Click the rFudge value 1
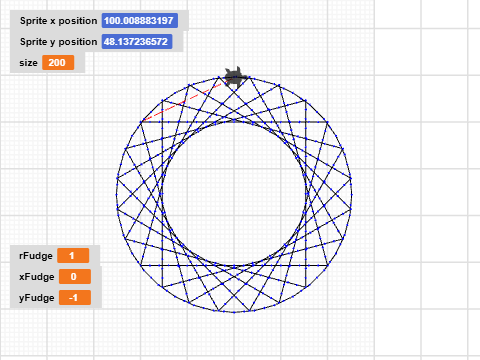Viewport: 480px width, 360px height. pyautogui.click(x=73, y=256)
